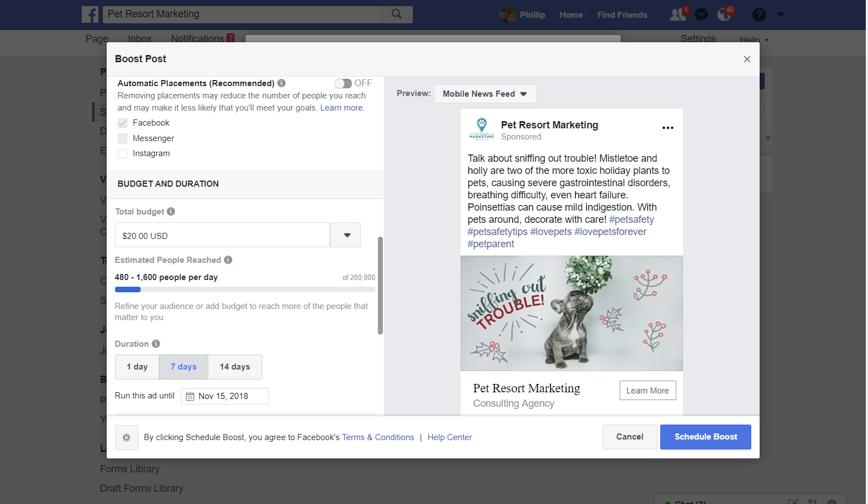Click the estimated reach progress bar
Viewport: 868px width, 504px height.
245,290
